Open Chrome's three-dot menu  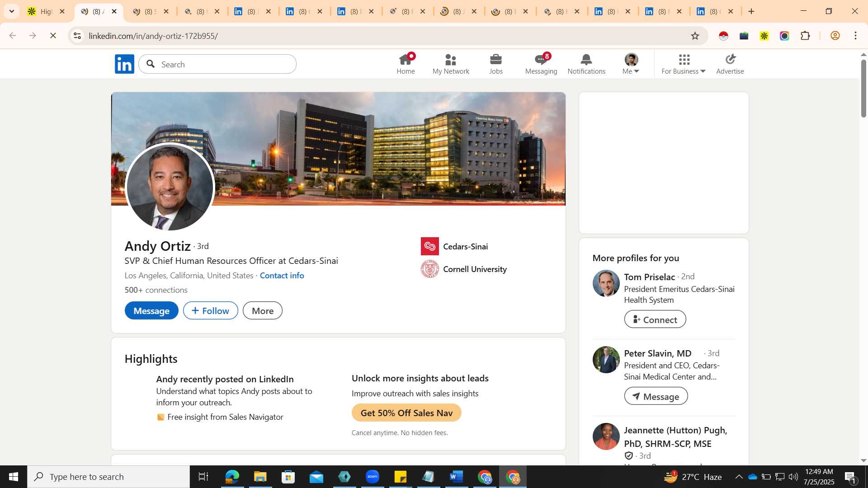coord(855,36)
